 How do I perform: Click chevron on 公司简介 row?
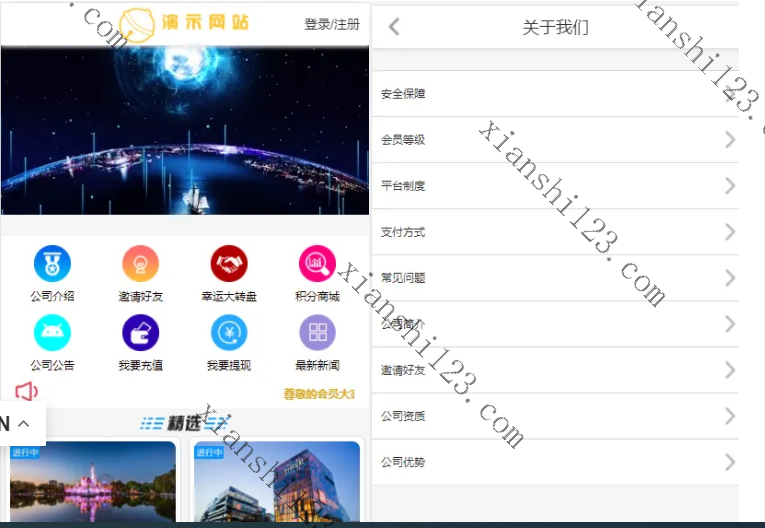point(730,324)
